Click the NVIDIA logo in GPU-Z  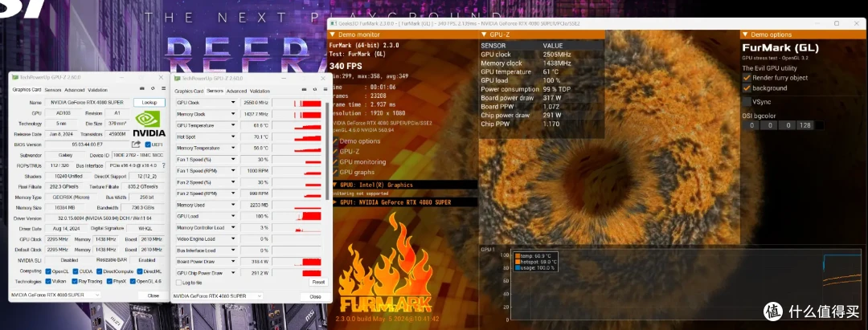[149, 124]
